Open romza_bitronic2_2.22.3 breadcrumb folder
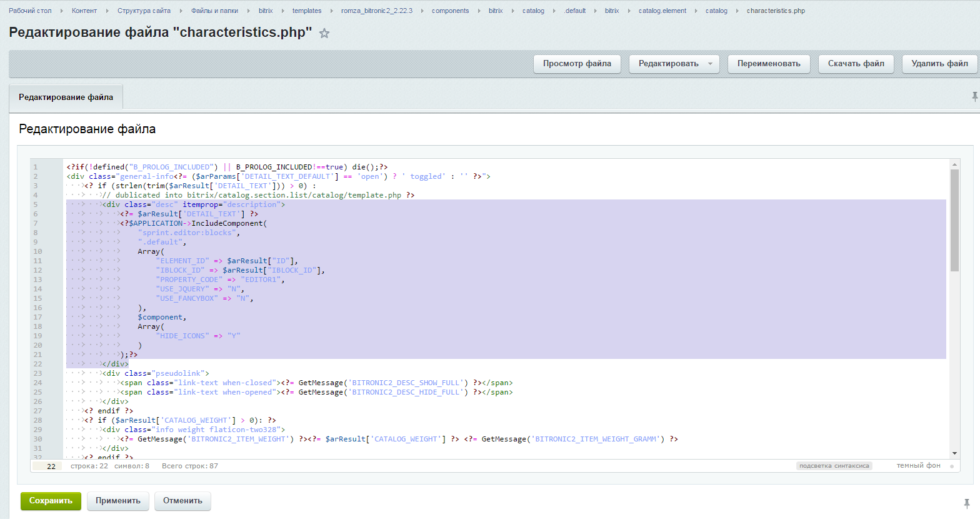 377,11
